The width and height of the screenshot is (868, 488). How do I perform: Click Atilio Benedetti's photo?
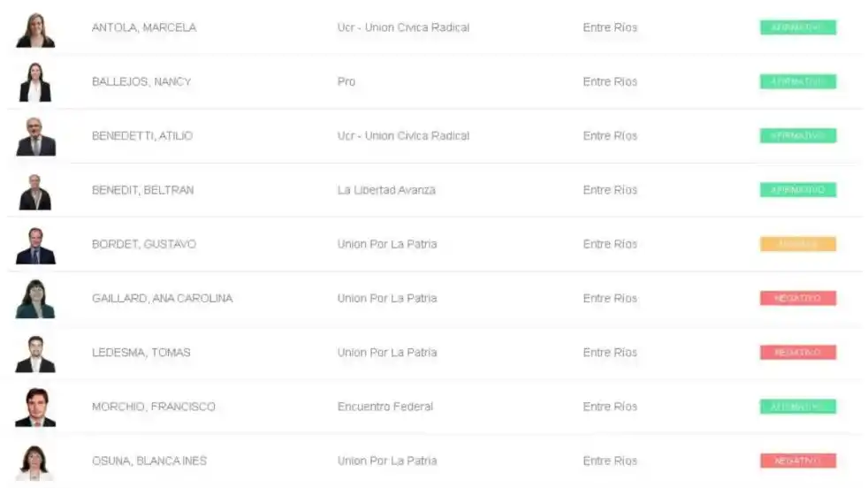click(x=35, y=137)
